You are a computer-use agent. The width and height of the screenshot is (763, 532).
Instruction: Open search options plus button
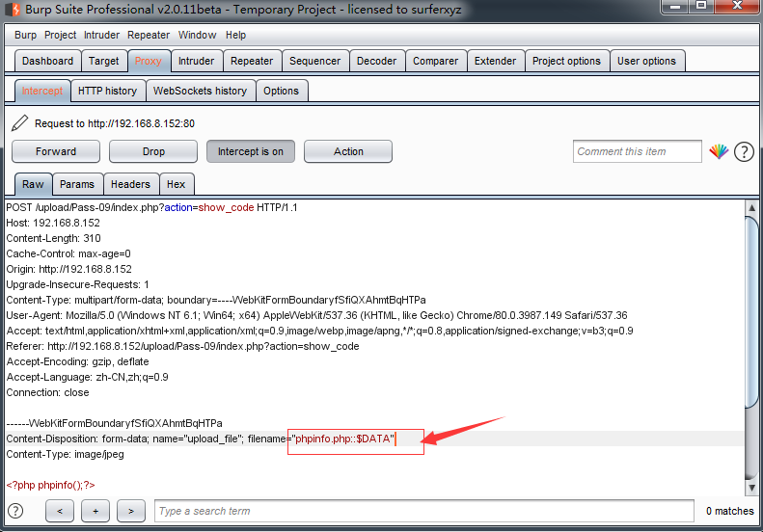point(95,511)
